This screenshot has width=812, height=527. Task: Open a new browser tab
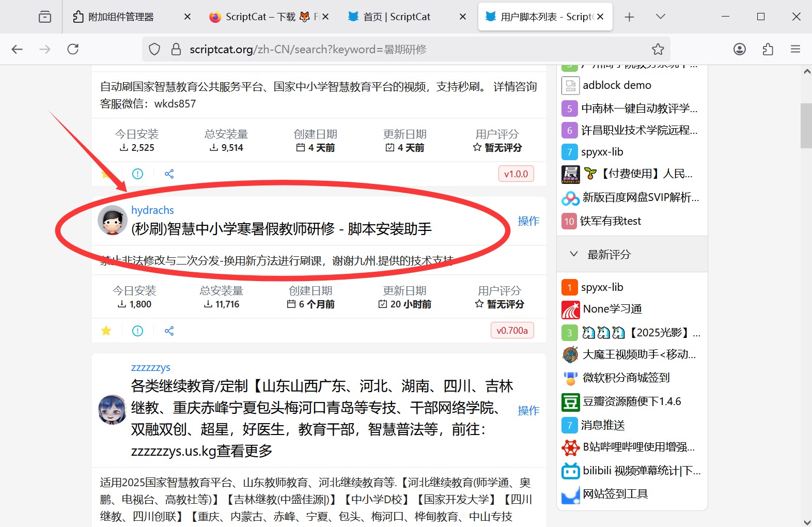(629, 17)
